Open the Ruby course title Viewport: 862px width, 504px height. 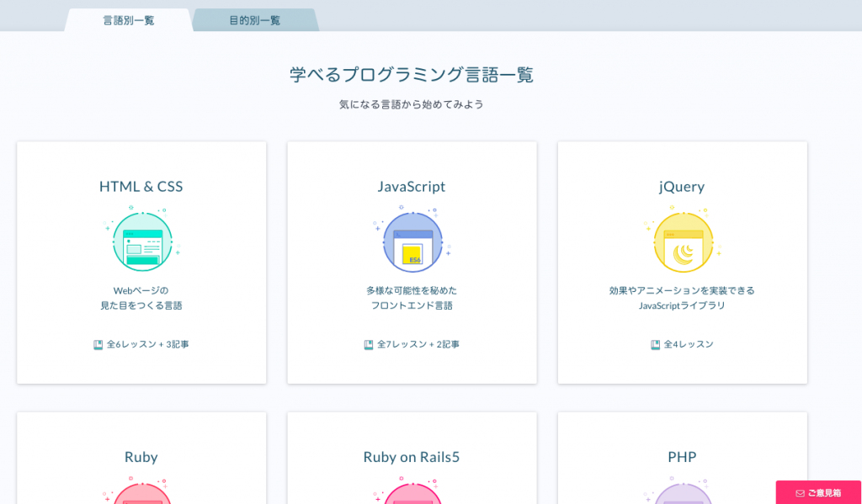point(141,457)
